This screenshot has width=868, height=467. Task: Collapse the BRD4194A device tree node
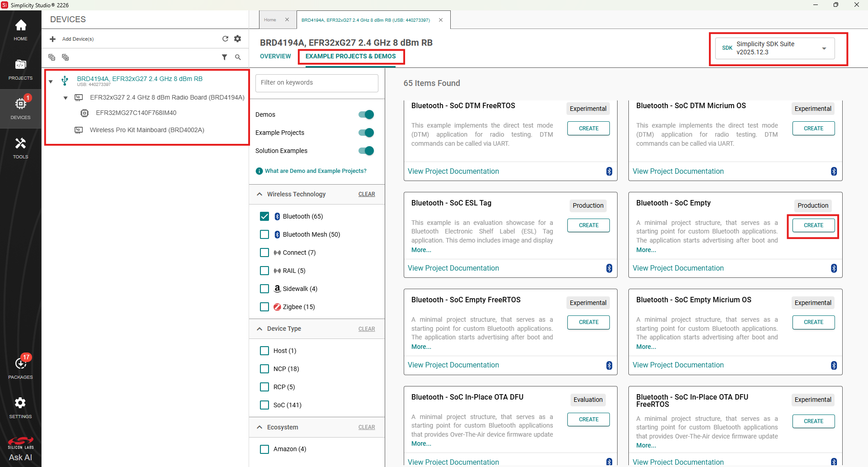(x=51, y=81)
